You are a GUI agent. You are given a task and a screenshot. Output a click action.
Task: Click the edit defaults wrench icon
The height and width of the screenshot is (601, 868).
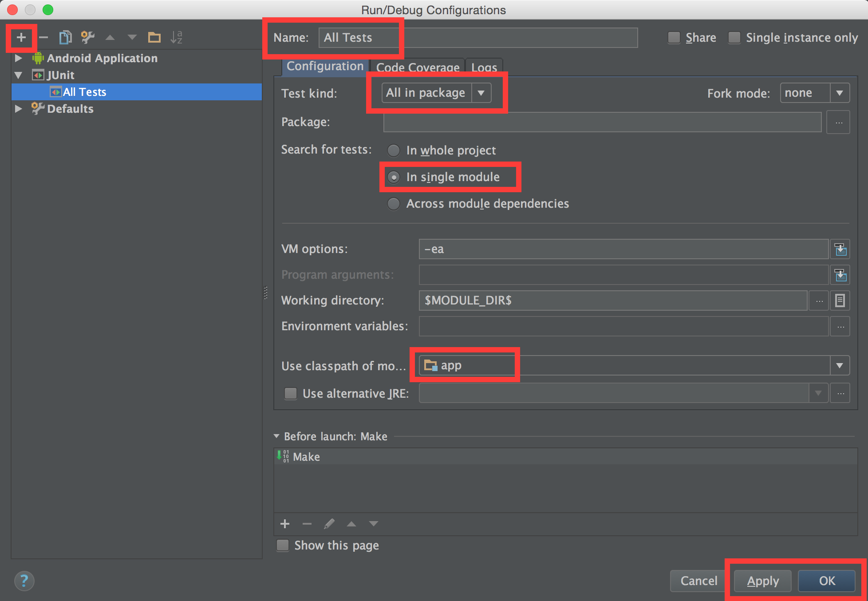click(x=87, y=37)
